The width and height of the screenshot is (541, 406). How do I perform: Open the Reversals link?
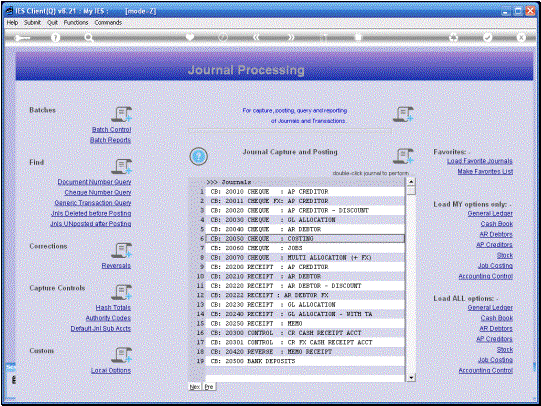pos(116,266)
